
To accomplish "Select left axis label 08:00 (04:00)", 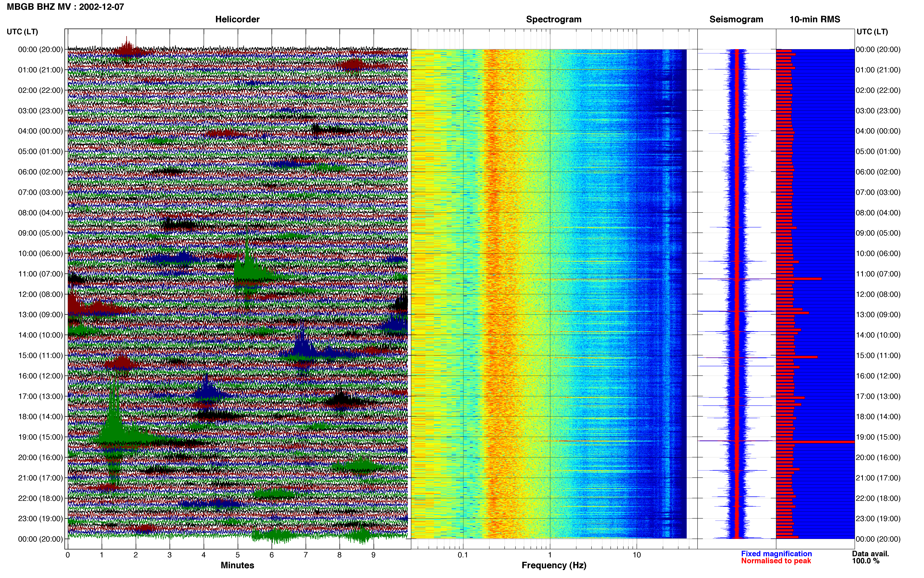I will pos(41,213).
